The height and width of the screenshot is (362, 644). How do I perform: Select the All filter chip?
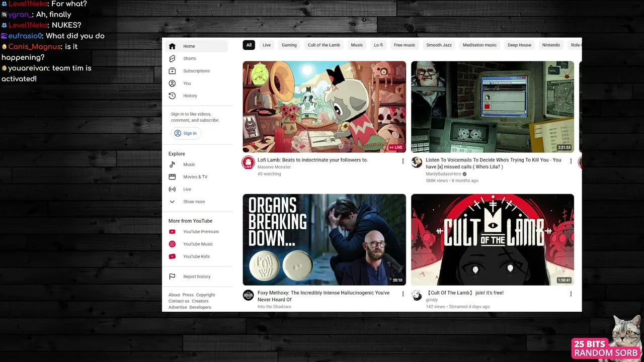click(249, 45)
